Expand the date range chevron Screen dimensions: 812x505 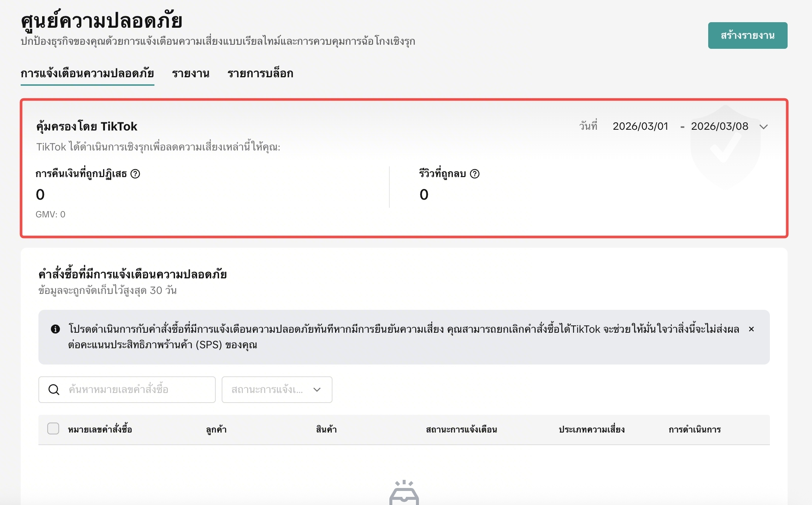(764, 127)
